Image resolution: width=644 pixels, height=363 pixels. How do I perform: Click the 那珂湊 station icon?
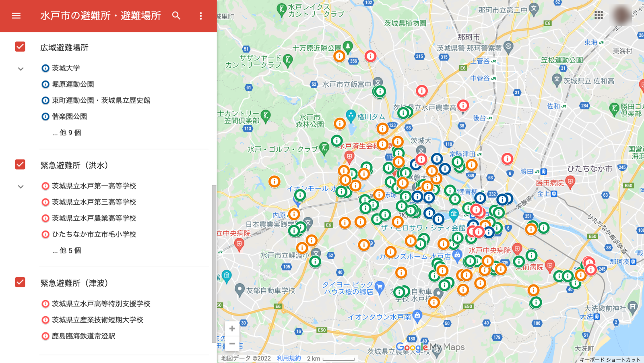(633, 261)
